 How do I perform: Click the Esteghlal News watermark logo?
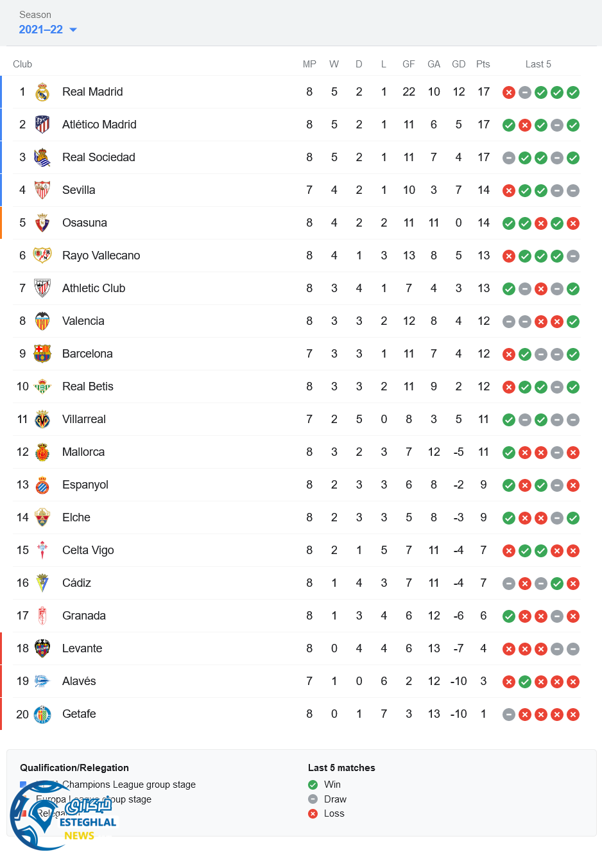63,815
